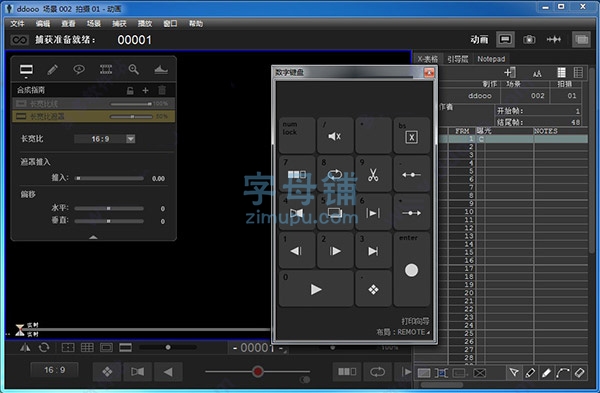Select the filmstrip tool icon
Screen dimensions: 600x393
click(x=106, y=70)
